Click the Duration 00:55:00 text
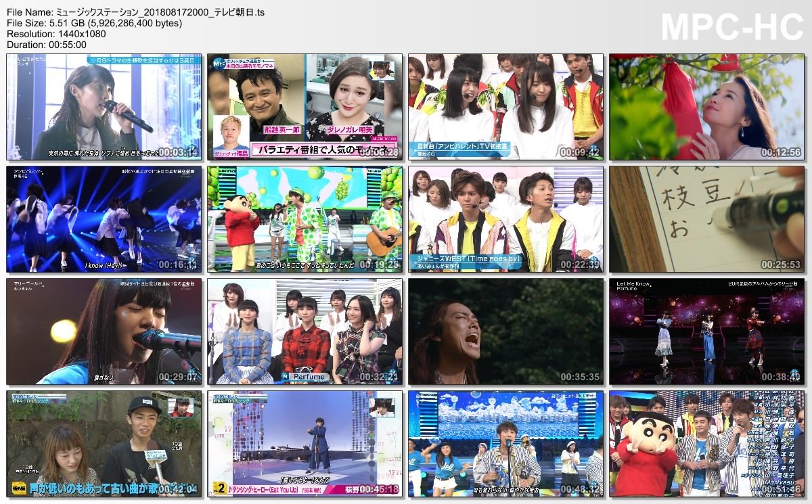 coord(47,45)
